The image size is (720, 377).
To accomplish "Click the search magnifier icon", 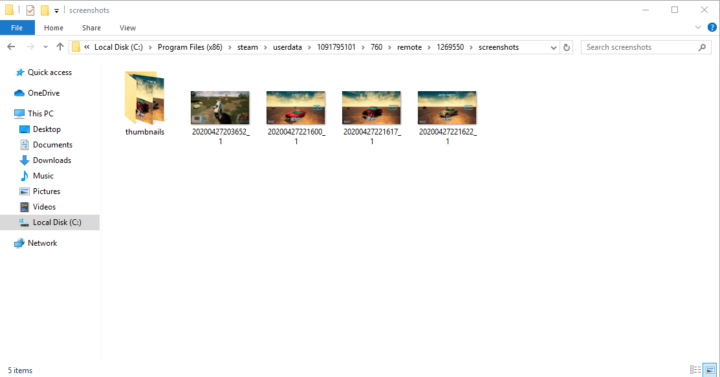I will [702, 47].
